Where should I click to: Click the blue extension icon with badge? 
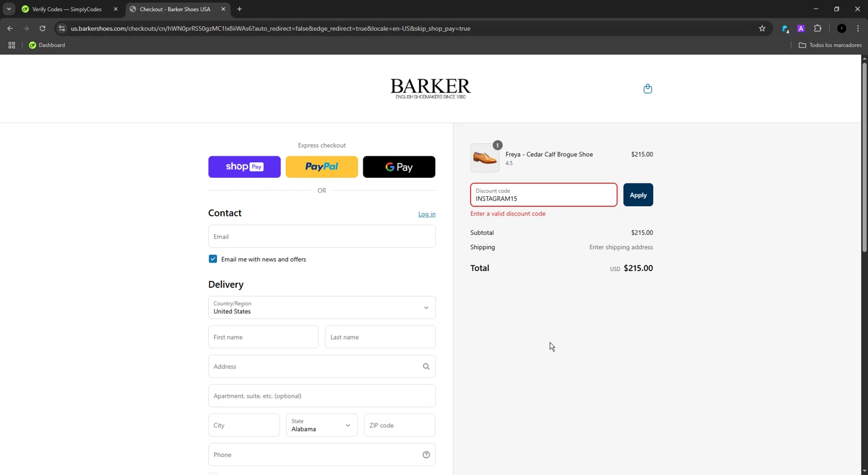coord(785,28)
